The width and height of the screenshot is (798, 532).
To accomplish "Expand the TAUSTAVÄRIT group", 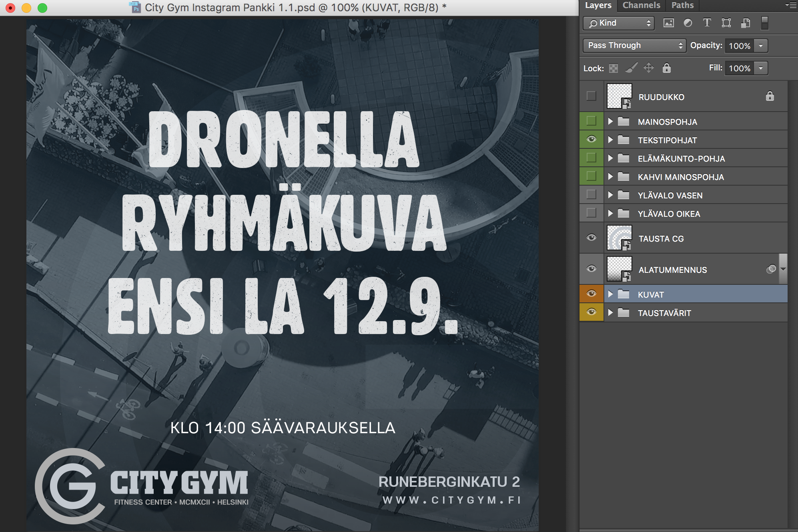I will (610, 312).
